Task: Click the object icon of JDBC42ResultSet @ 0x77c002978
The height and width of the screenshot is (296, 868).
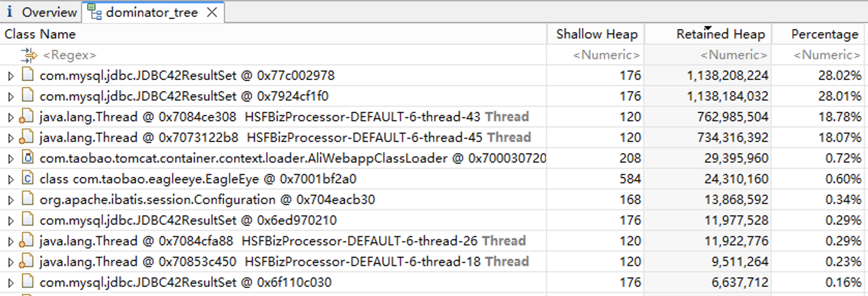Action: click(x=27, y=75)
